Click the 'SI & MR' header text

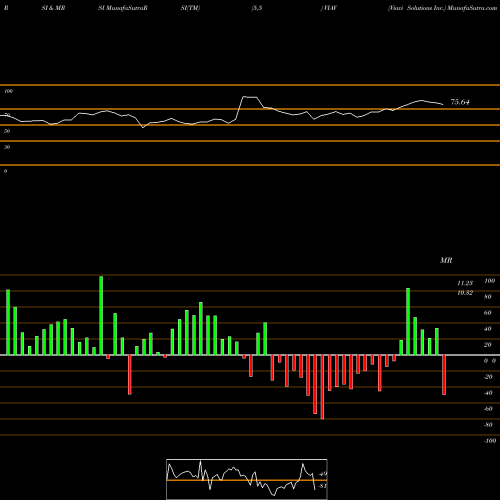(53, 8)
